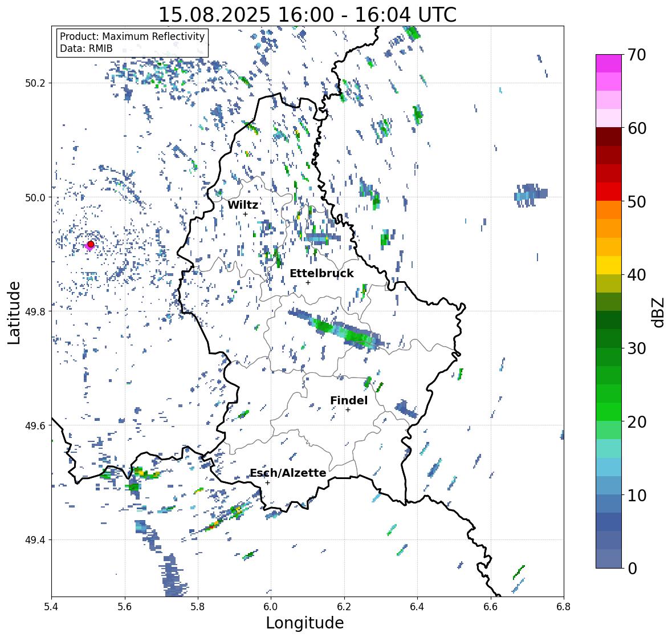This screenshot has height=637, width=672.
Task: Click the bottom grey-blue swatch above 0
Action: (x=609, y=558)
